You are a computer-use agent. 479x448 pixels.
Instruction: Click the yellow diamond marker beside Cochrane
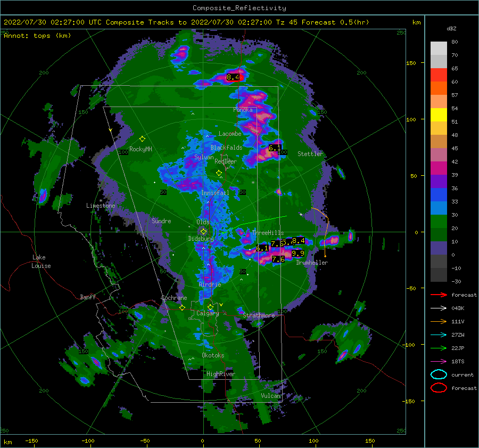(x=182, y=307)
